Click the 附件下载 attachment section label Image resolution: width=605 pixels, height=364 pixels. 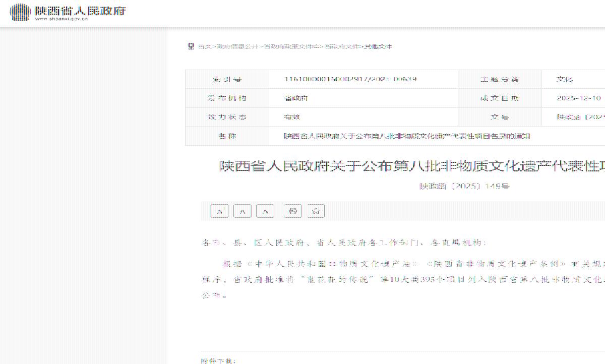[x=218, y=360]
